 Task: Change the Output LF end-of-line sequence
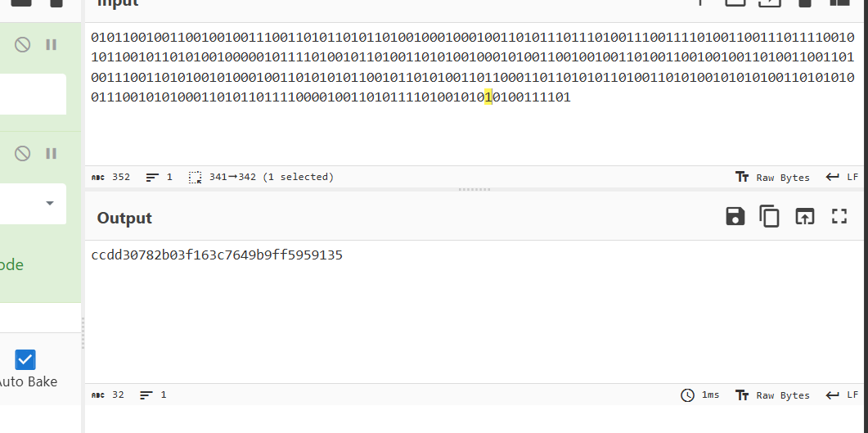click(x=842, y=395)
